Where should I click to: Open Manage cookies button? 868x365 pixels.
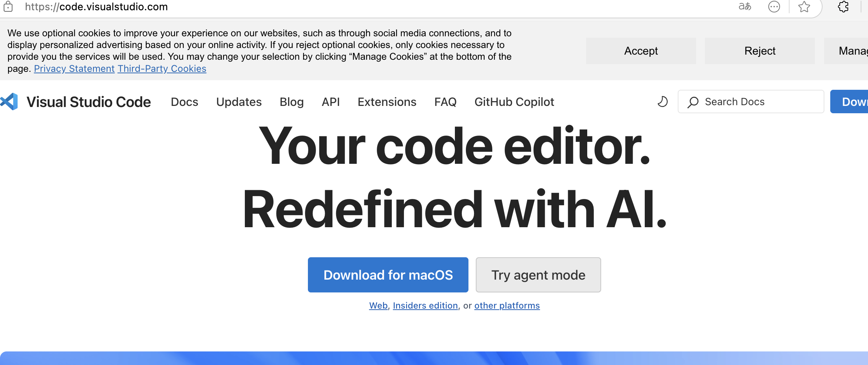tap(846, 51)
